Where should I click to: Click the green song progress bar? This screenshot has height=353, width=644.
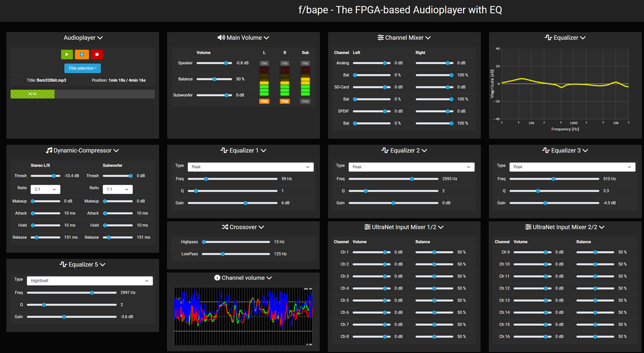coord(33,94)
